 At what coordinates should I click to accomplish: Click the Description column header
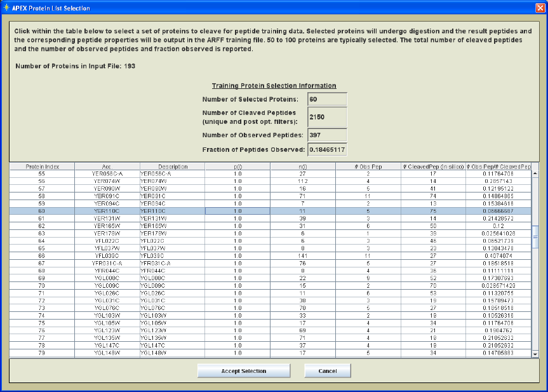pos(173,166)
